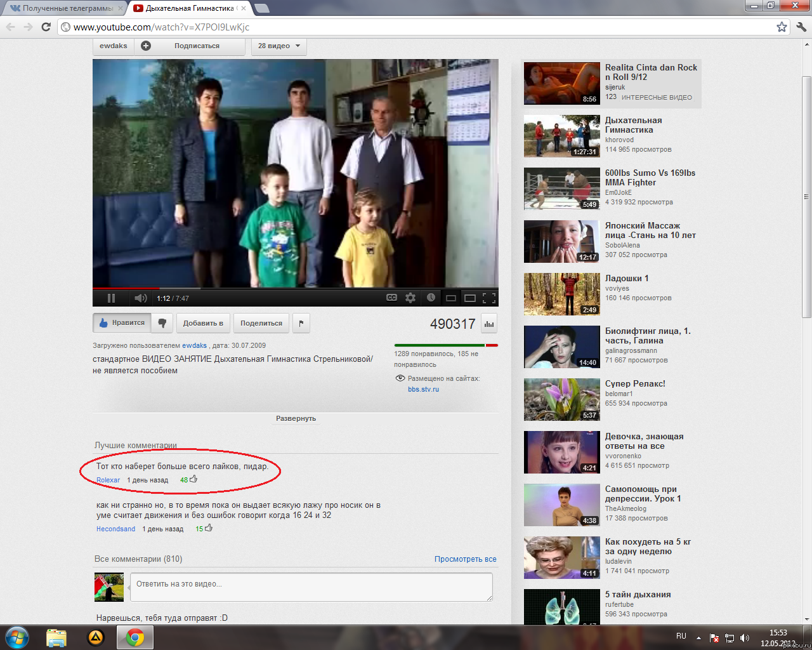
Task: Switch to the Полученные телеграммы tab
Action: [63, 8]
